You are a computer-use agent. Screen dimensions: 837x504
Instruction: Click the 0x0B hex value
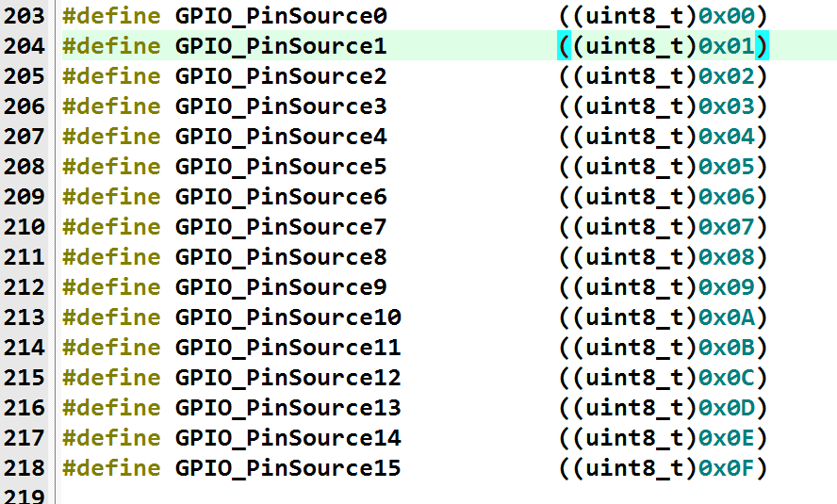(x=727, y=348)
